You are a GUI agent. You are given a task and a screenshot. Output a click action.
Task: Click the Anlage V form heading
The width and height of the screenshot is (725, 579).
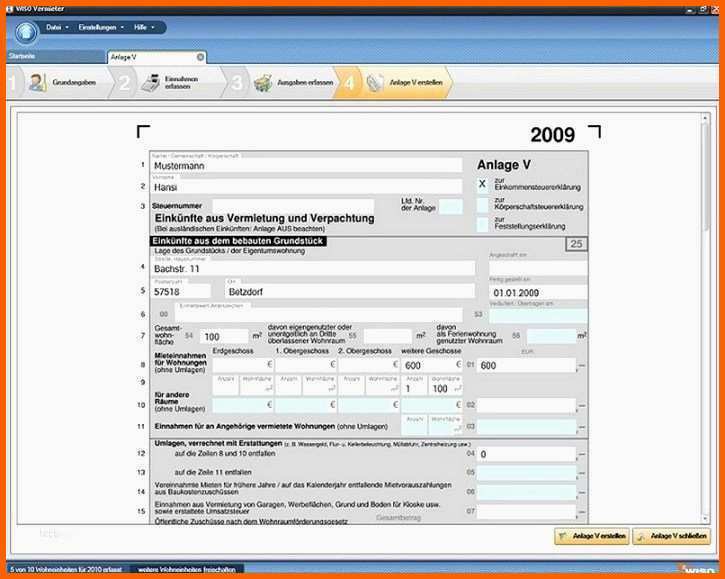coord(504,165)
